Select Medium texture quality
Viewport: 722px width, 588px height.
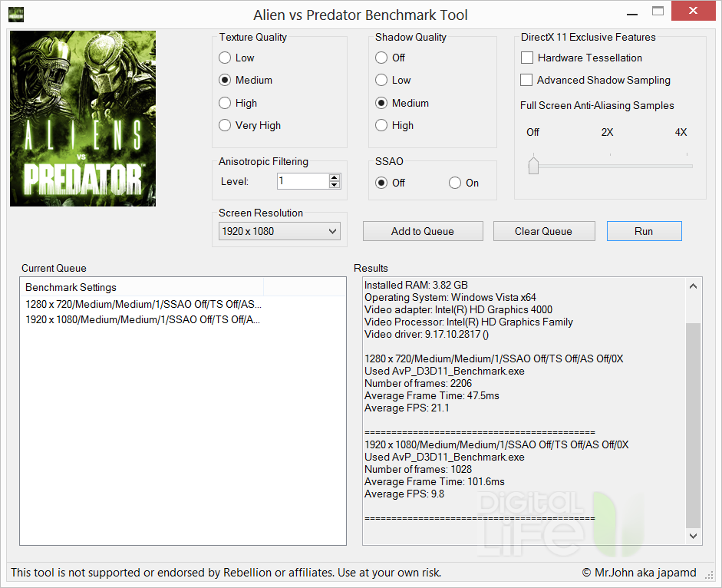tap(246, 80)
